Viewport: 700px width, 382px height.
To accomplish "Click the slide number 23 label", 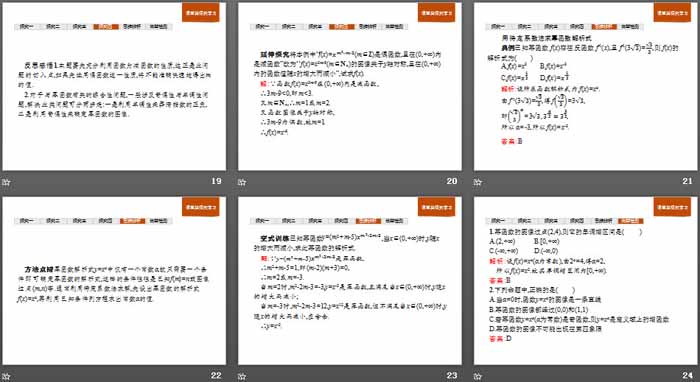I will pyautogui.click(x=452, y=376).
